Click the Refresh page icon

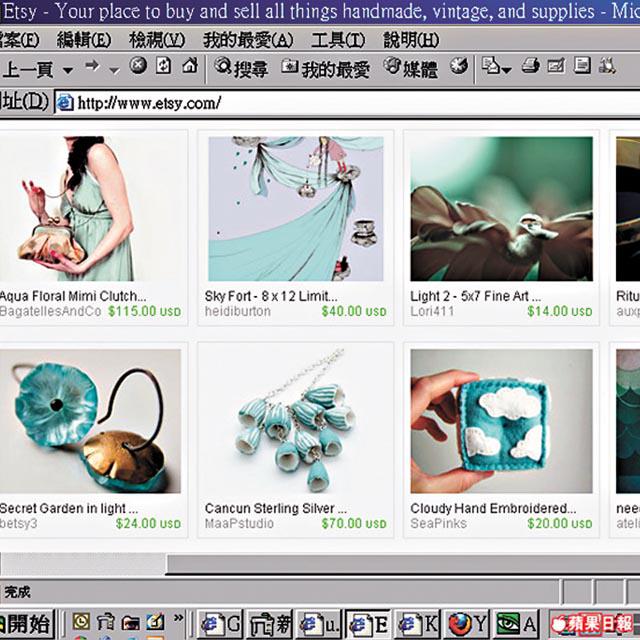click(164, 65)
